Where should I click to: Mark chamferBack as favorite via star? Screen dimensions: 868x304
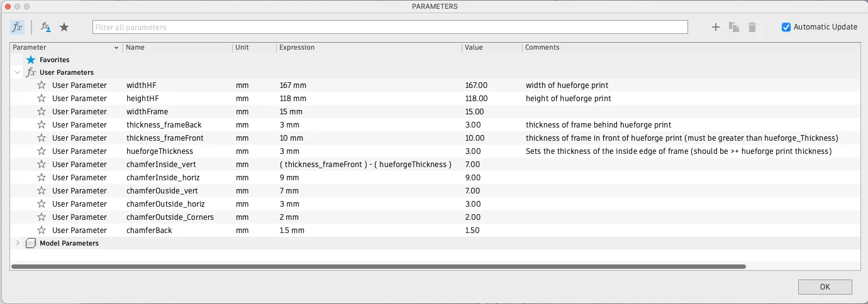(42, 231)
